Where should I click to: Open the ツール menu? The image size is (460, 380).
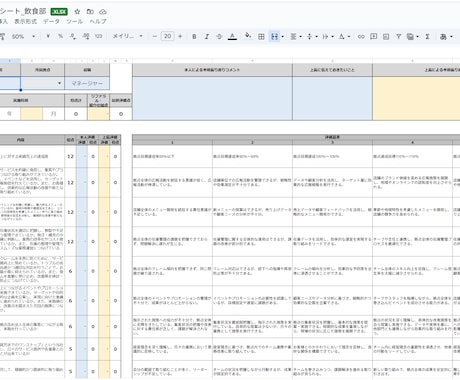coord(74,21)
